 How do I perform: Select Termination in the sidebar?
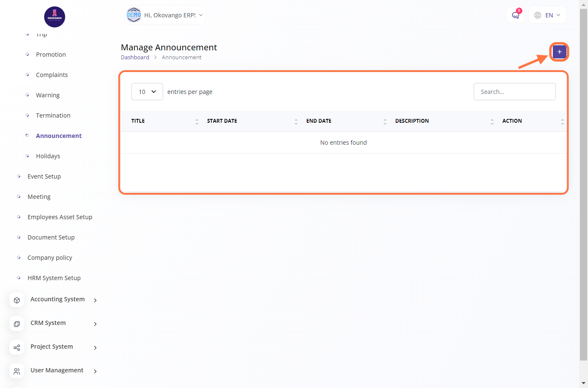[x=53, y=116]
